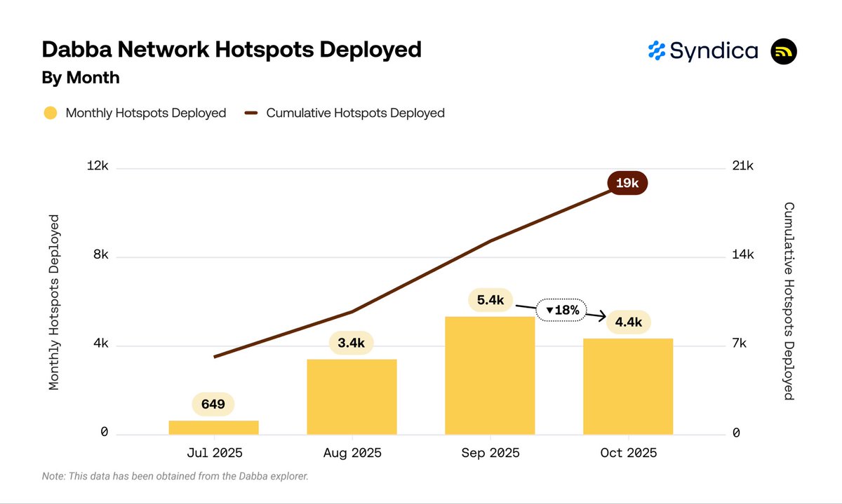Select the dark 19k cumulative badge
The width and height of the screenshot is (842, 504).
[x=627, y=183]
